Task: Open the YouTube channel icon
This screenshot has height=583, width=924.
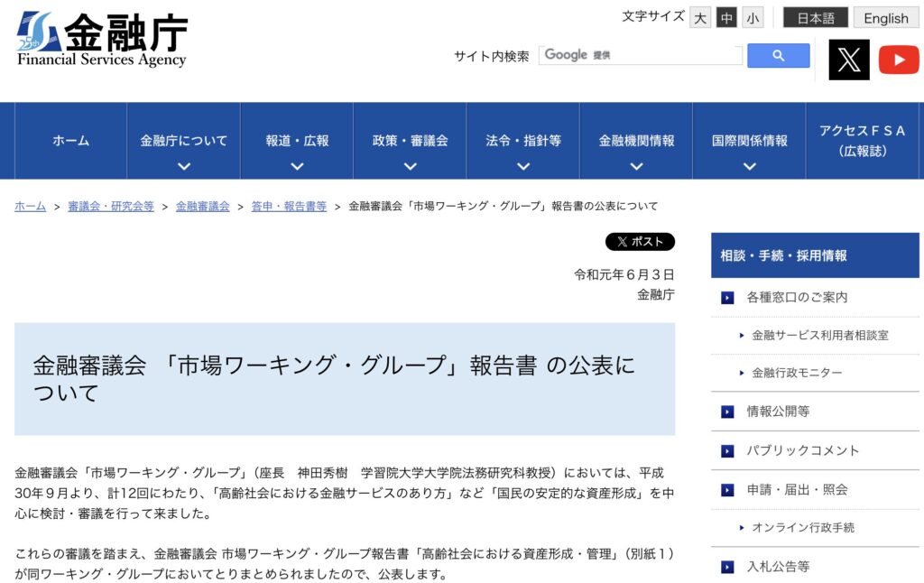Action: (x=899, y=60)
